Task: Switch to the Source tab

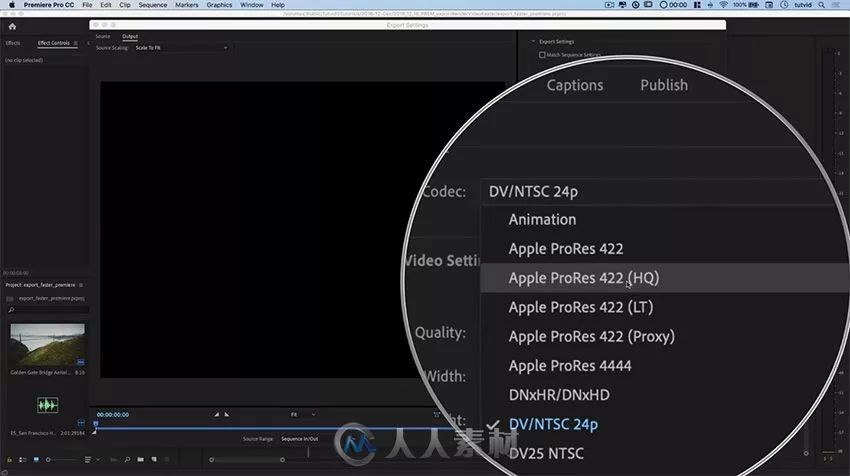Action: coord(102,36)
